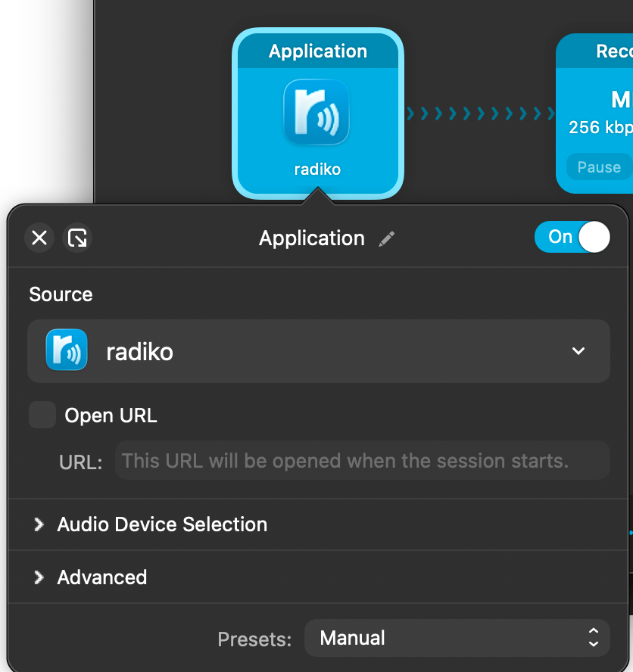
Task: Click the Application block's header title
Action: (317, 51)
